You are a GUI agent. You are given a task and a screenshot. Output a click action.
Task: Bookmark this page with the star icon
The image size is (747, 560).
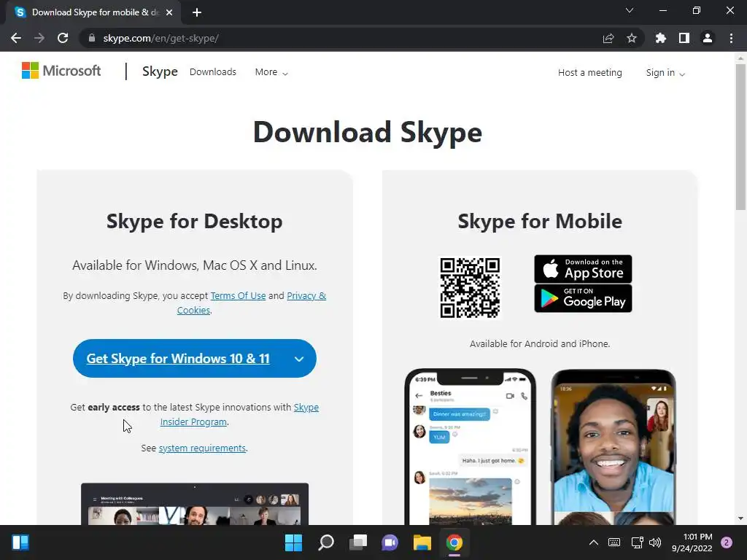tap(632, 38)
